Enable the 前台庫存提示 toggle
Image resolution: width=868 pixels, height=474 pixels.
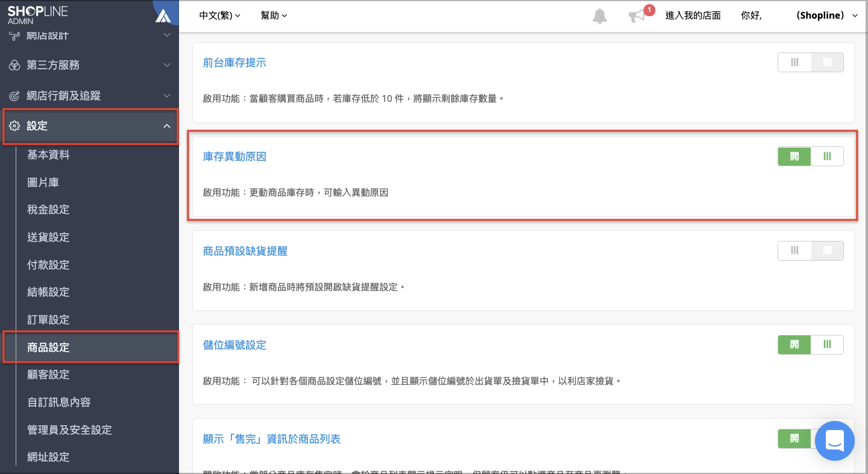point(810,63)
